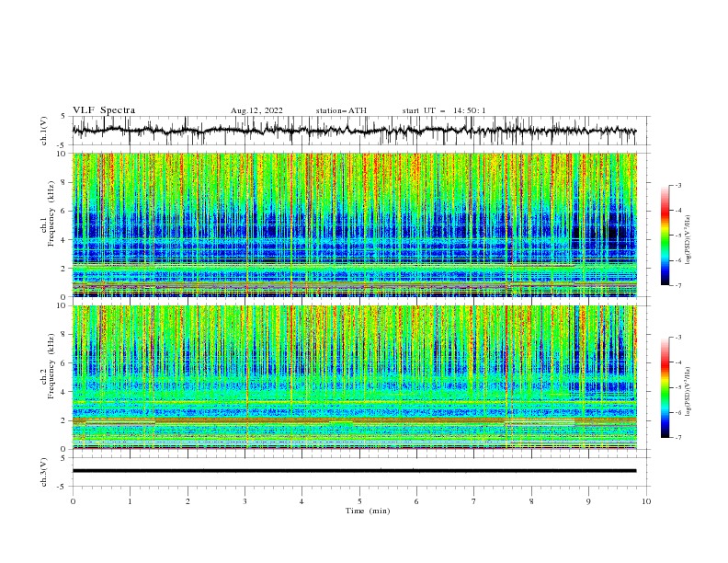
Task: Click the flat ch.3 voltage trace
Action: click(354, 471)
